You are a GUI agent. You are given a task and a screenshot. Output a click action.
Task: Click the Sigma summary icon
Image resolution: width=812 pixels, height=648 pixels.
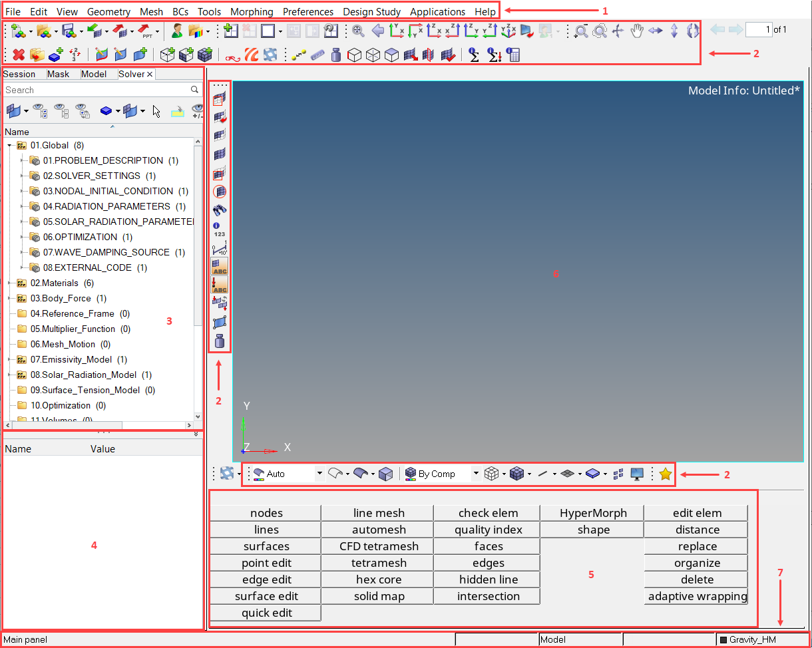(474, 55)
